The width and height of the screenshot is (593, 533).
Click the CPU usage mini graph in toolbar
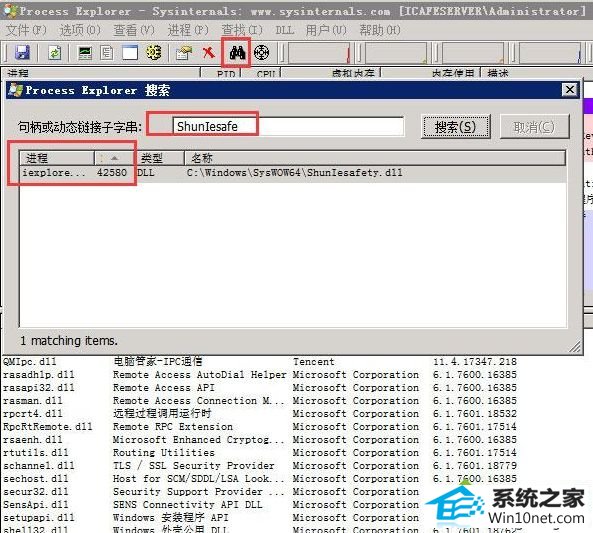coord(320,53)
